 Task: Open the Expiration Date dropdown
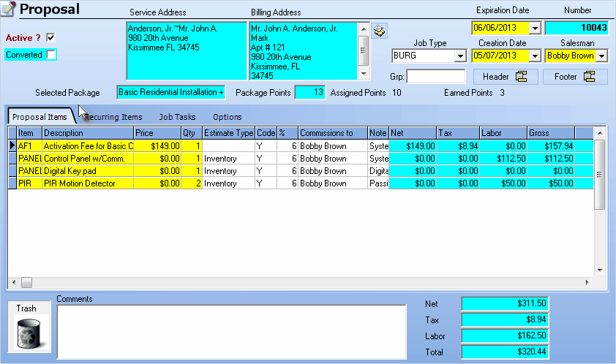click(535, 29)
